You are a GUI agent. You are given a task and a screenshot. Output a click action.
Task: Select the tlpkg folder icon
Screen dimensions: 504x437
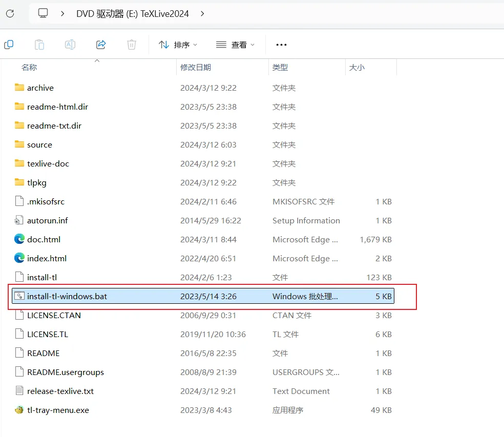click(19, 182)
